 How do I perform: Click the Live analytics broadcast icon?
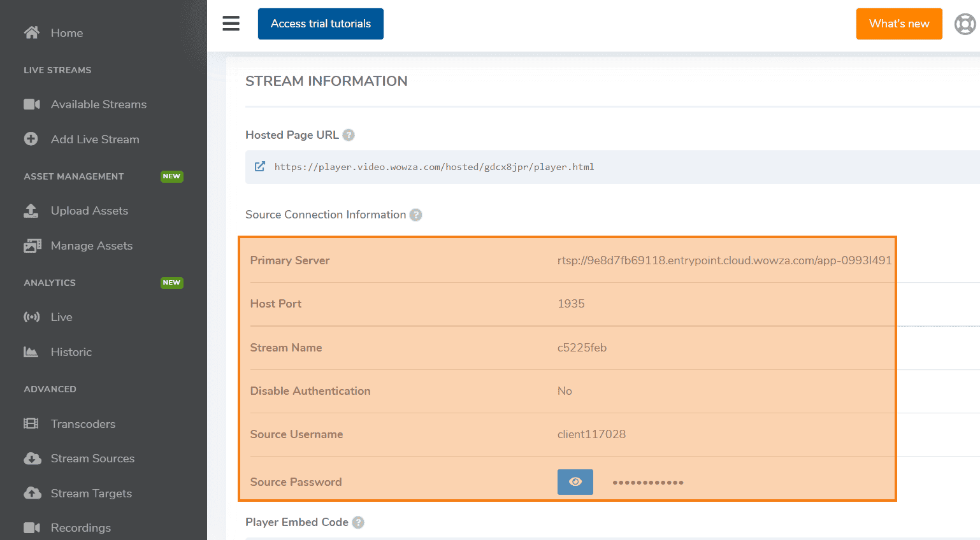(32, 317)
